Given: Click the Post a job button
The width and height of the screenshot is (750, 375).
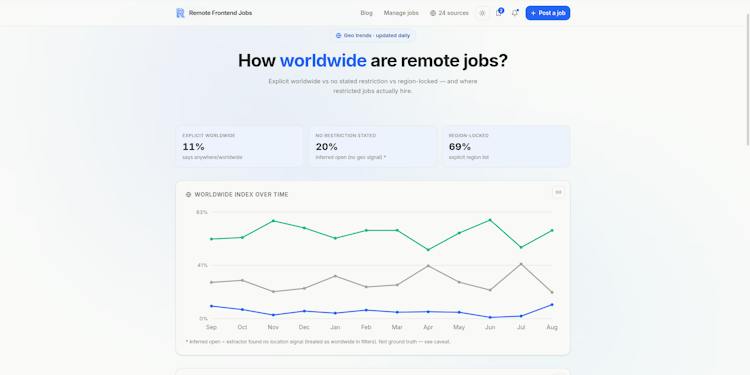Looking at the screenshot, I should [x=548, y=13].
